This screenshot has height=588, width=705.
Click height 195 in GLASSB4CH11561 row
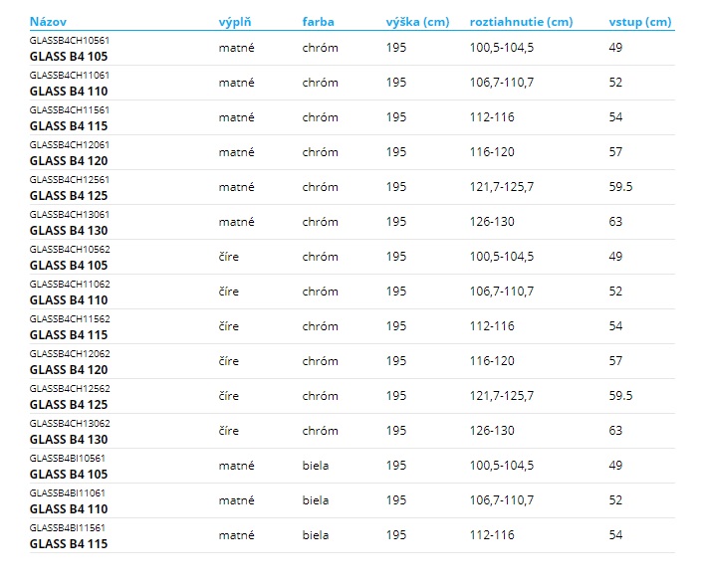396,117
